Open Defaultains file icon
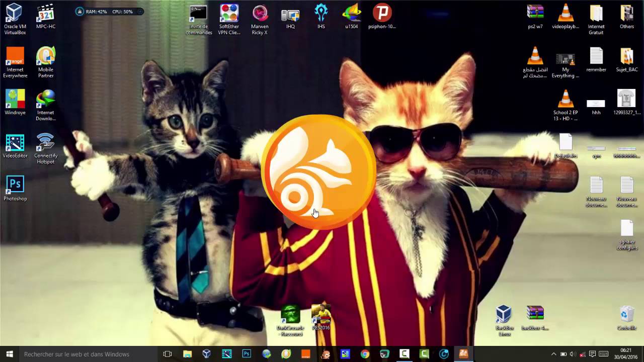The height and width of the screenshot is (362, 644). tap(566, 146)
